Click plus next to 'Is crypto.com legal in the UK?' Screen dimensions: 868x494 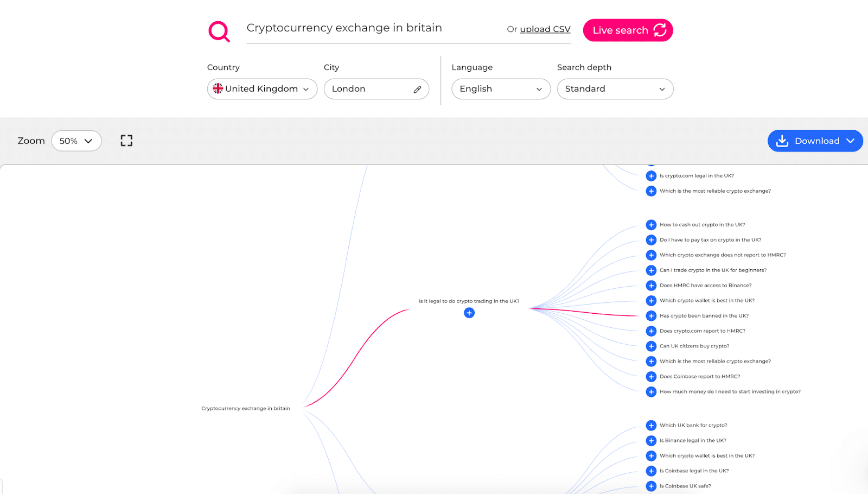(651, 176)
